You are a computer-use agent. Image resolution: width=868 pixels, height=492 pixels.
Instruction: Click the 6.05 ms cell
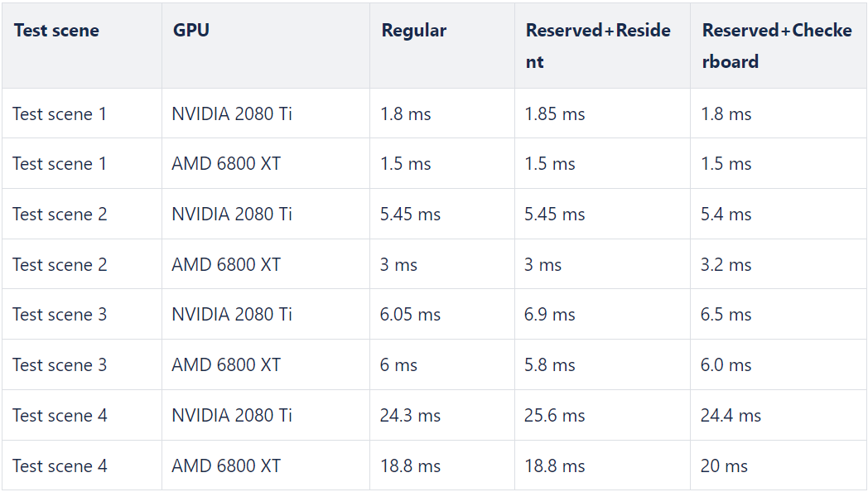(442, 315)
